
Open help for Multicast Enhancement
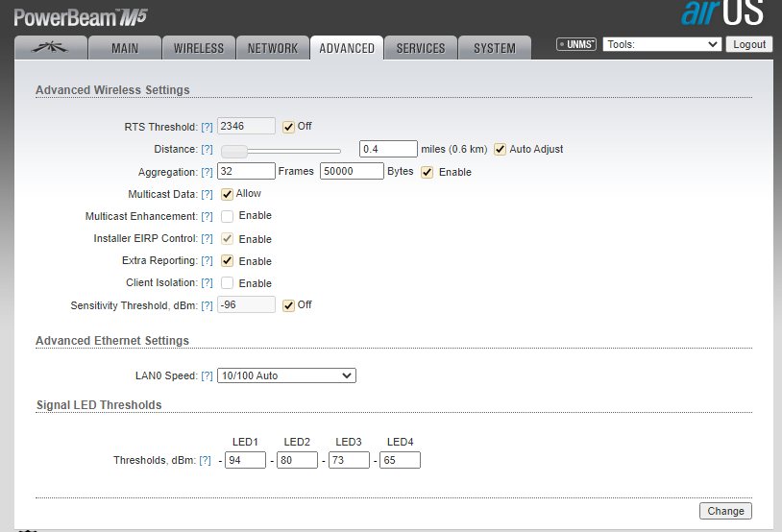[x=207, y=216]
